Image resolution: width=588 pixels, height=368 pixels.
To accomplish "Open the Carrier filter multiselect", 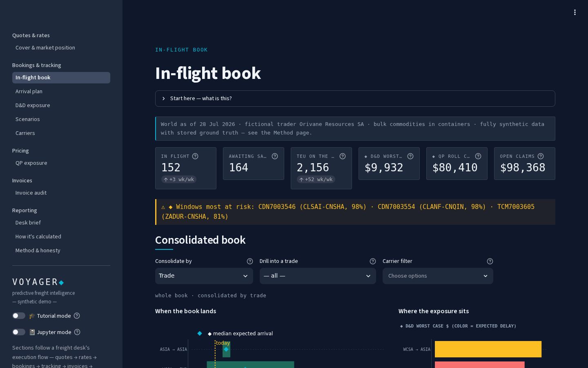I will (x=438, y=276).
